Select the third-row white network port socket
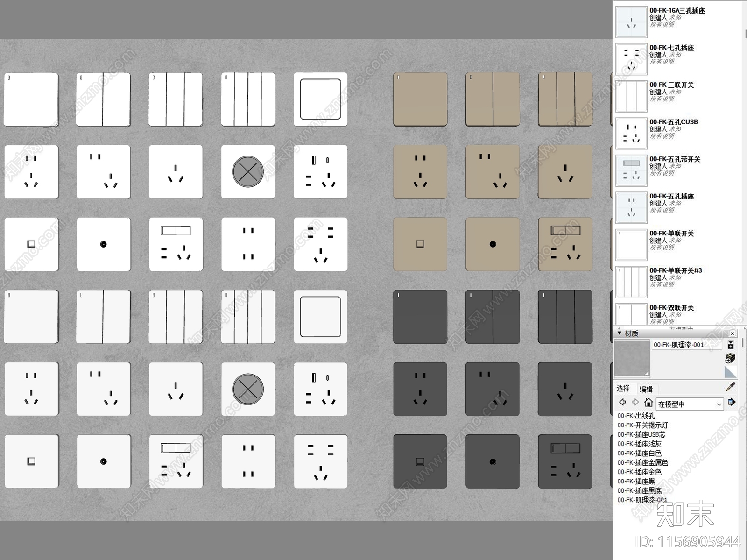Image resolution: width=747 pixels, height=560 pixels. coord(31,244)
